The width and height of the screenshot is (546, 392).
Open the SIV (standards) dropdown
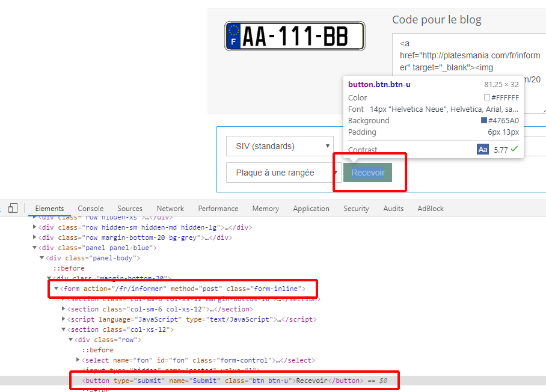click(x=280, y=146)
